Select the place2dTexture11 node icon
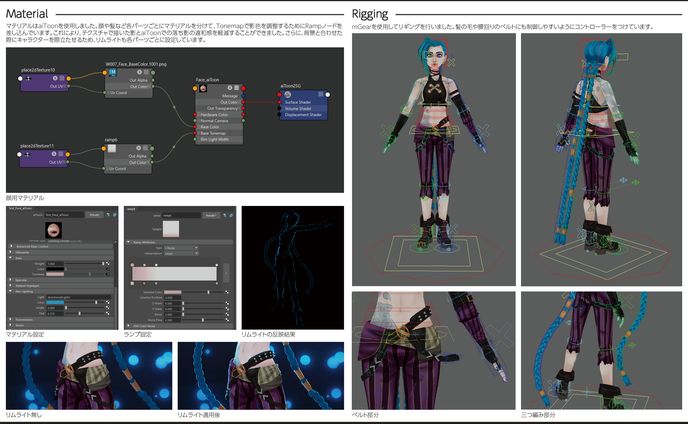This screenshot has height=424, width=688. (27, 155)
